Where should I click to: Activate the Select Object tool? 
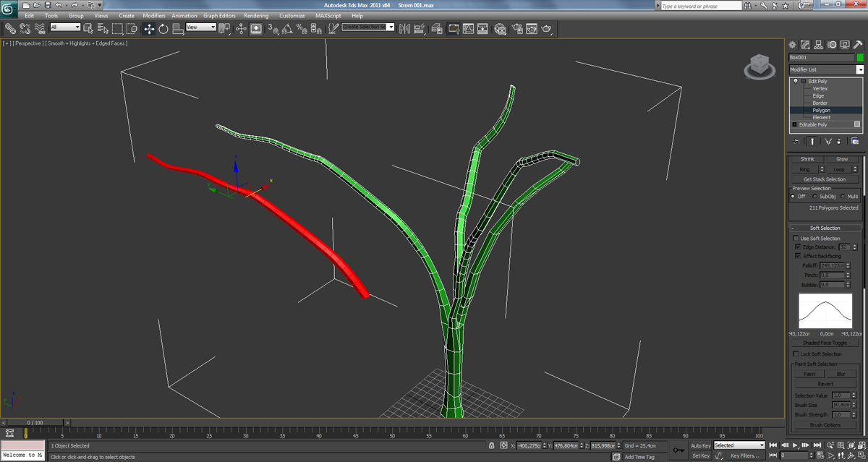[88, 28]
